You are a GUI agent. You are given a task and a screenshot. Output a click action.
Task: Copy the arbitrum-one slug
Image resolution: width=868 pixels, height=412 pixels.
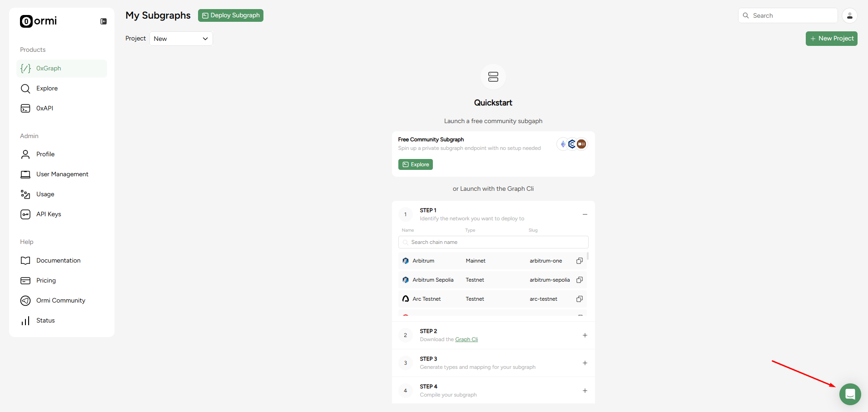(x=579, y=261)
